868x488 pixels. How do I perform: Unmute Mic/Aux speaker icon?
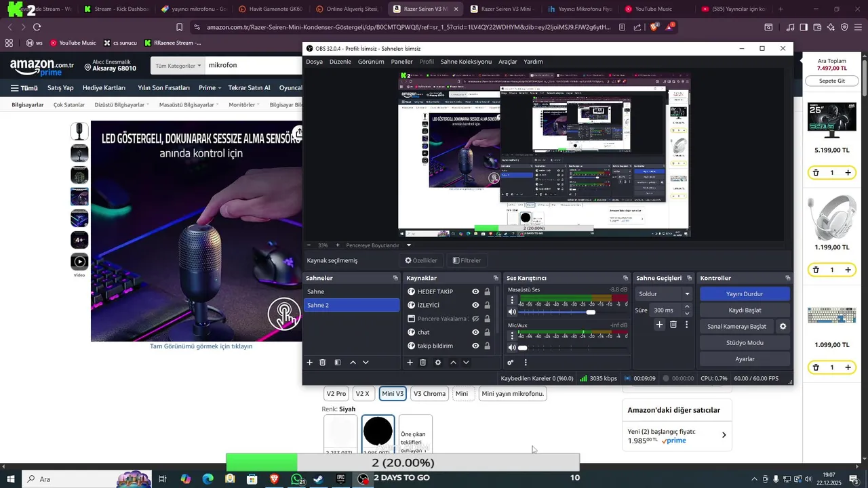coord(512,348)
